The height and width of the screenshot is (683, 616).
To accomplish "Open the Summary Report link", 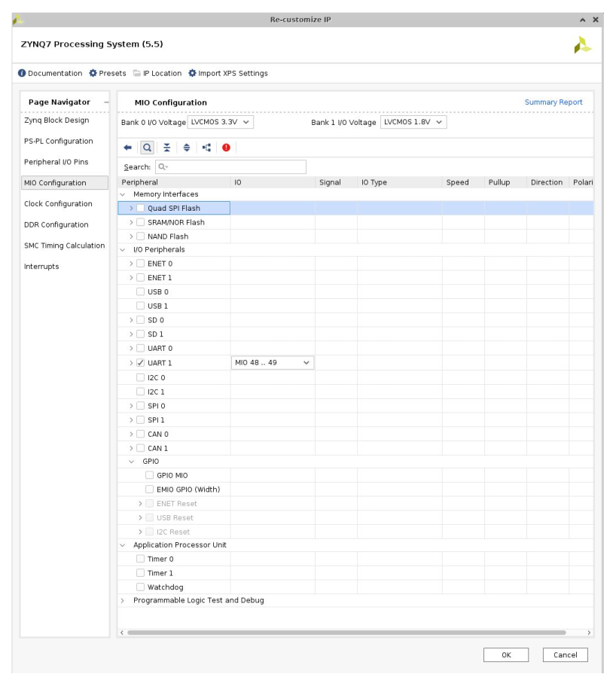I will (553, 102).
